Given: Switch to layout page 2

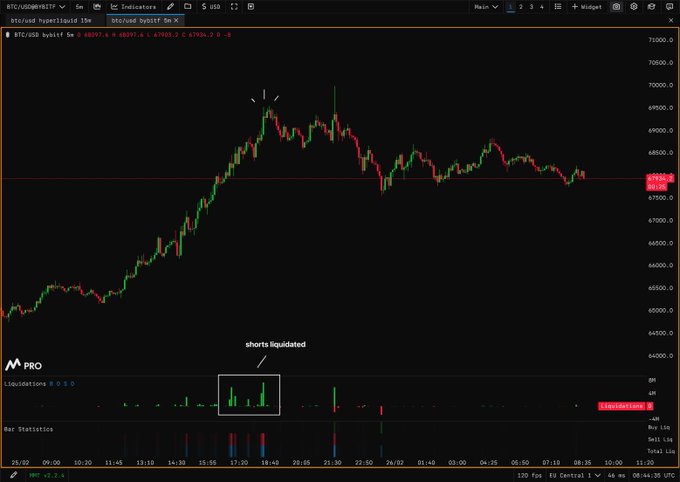Looking at the screenshot, I should tap(521, 7).
